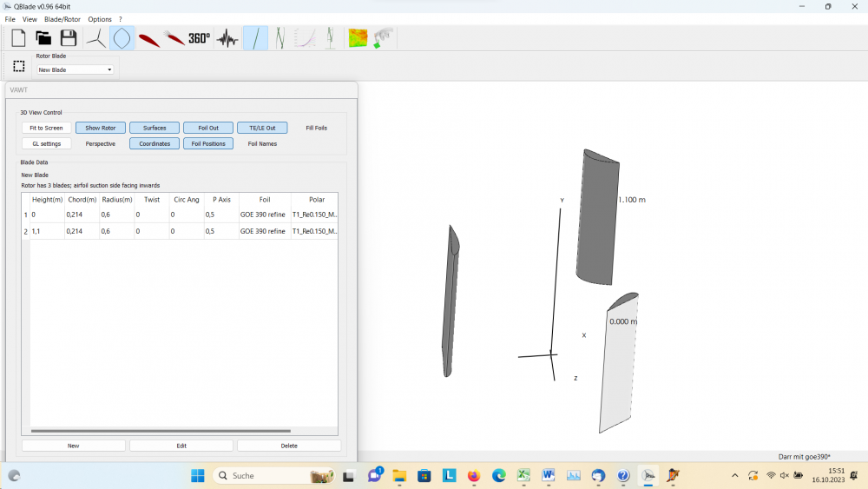Click the Edit button below blade table
Image resolution: width=868 pixels, height=489 pixels.
click(181, 446)
